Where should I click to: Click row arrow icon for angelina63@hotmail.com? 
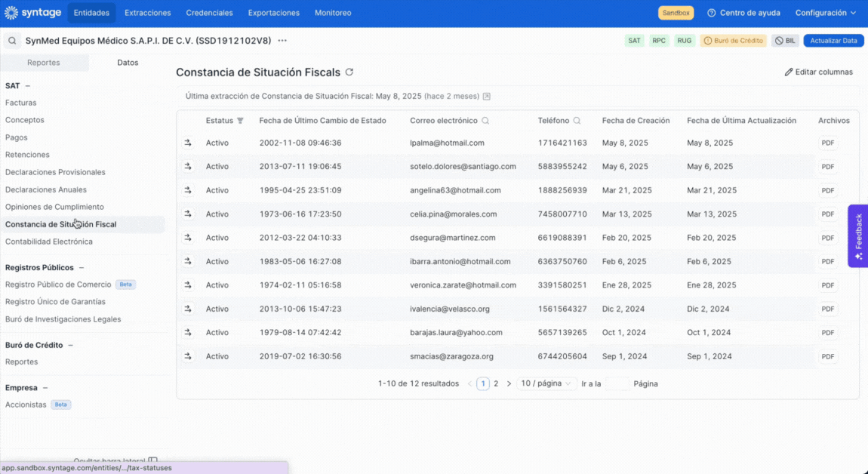(x=188, y=190)
